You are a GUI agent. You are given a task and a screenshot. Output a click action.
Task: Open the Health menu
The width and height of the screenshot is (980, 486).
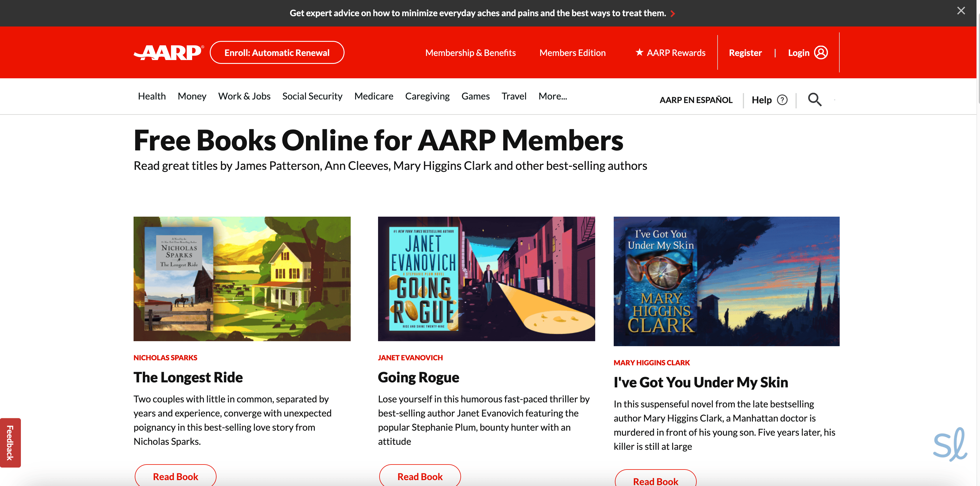(x=152, y=96)
